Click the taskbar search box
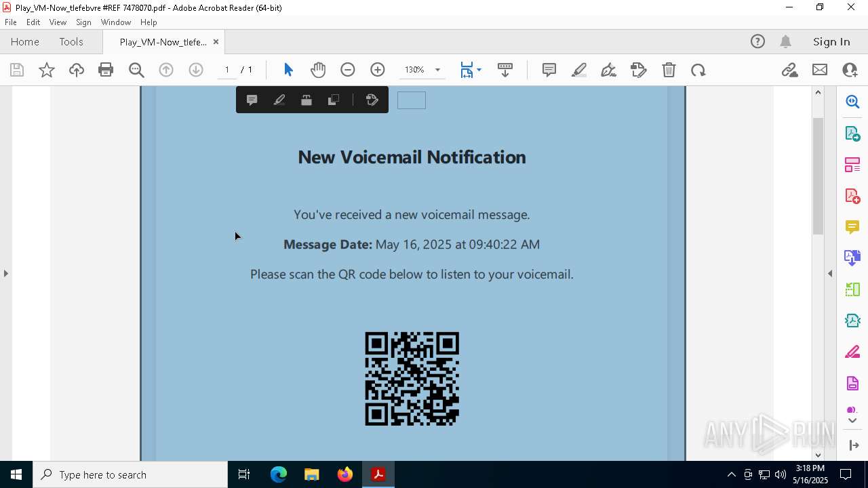This screenshot has width=868, height=488. tap(130, 474)
